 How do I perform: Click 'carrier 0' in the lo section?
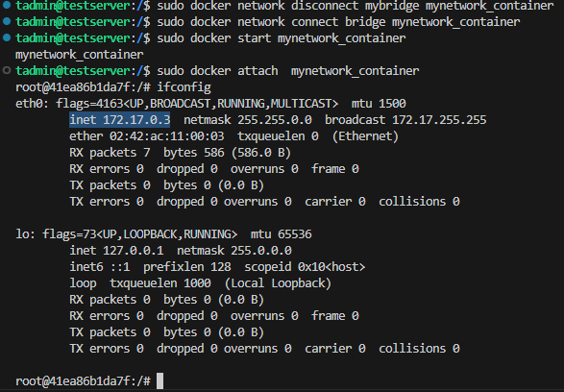coord(335,349)
